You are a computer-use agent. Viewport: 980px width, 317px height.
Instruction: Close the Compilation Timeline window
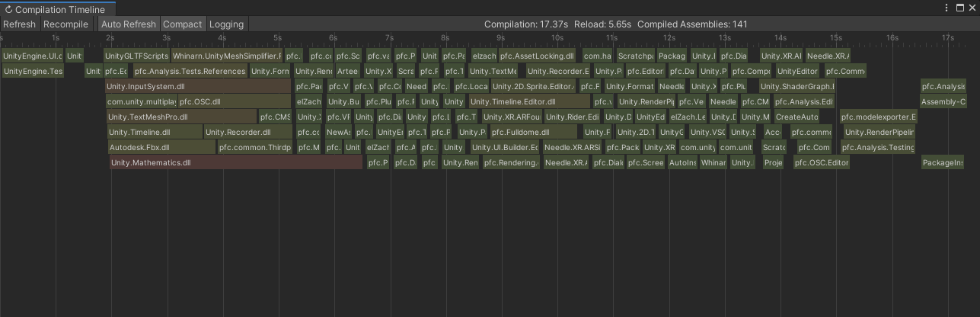point(972,8)
